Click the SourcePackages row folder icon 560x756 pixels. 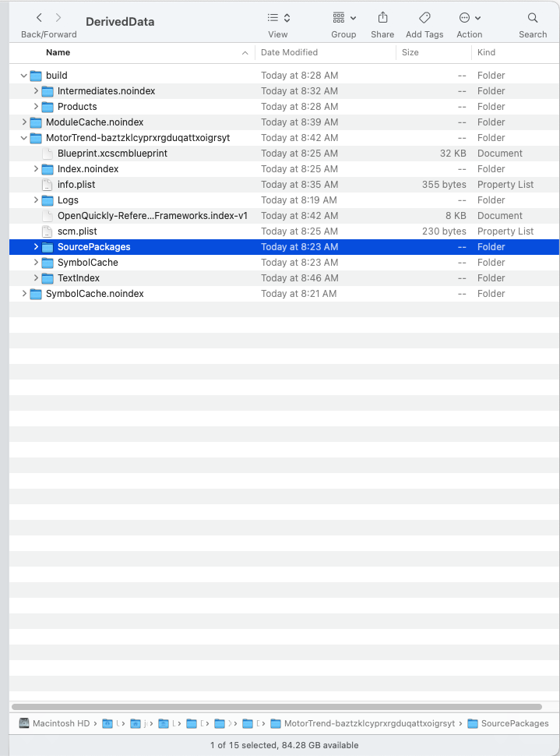click(x=48, y=247)
